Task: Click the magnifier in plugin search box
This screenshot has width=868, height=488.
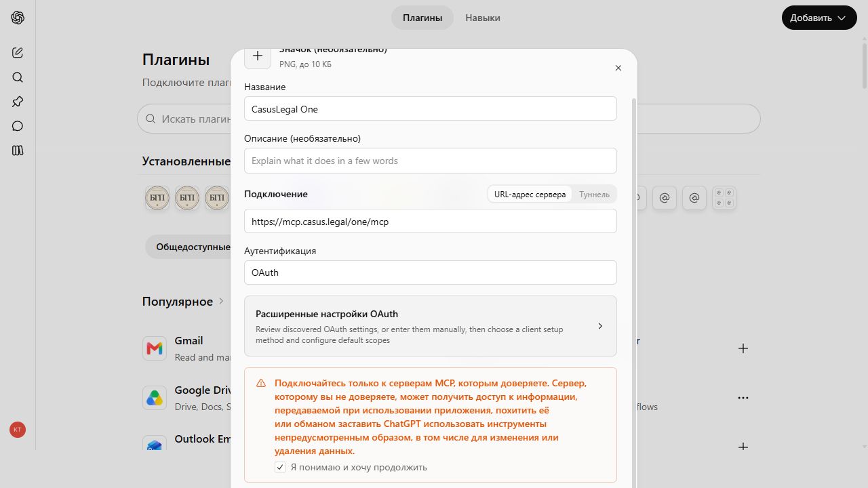Action: click(151, 119)
